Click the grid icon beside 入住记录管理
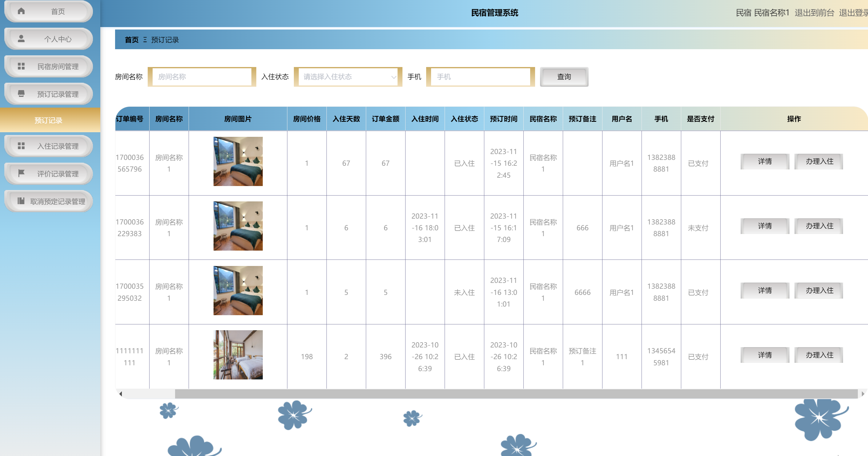The image size is (868, 456). 21,146
